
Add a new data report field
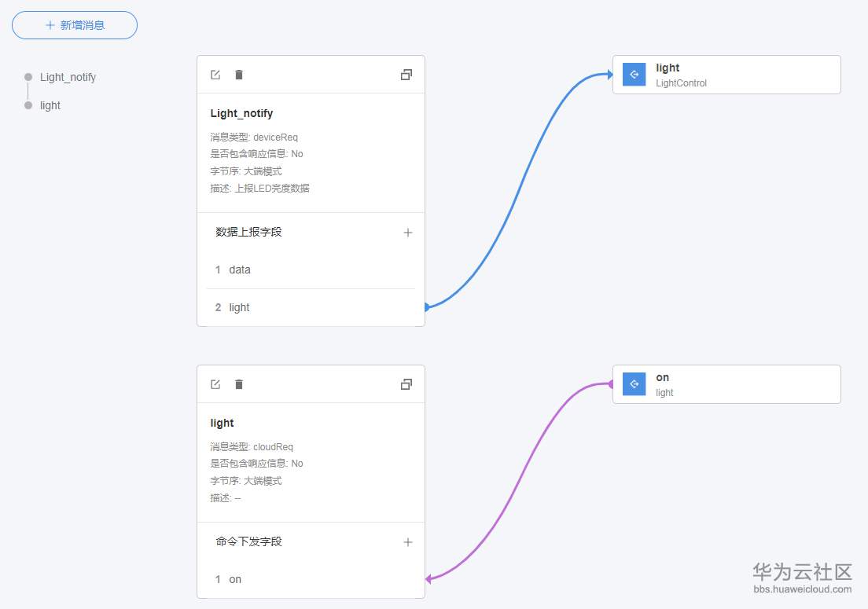(408, 233)
